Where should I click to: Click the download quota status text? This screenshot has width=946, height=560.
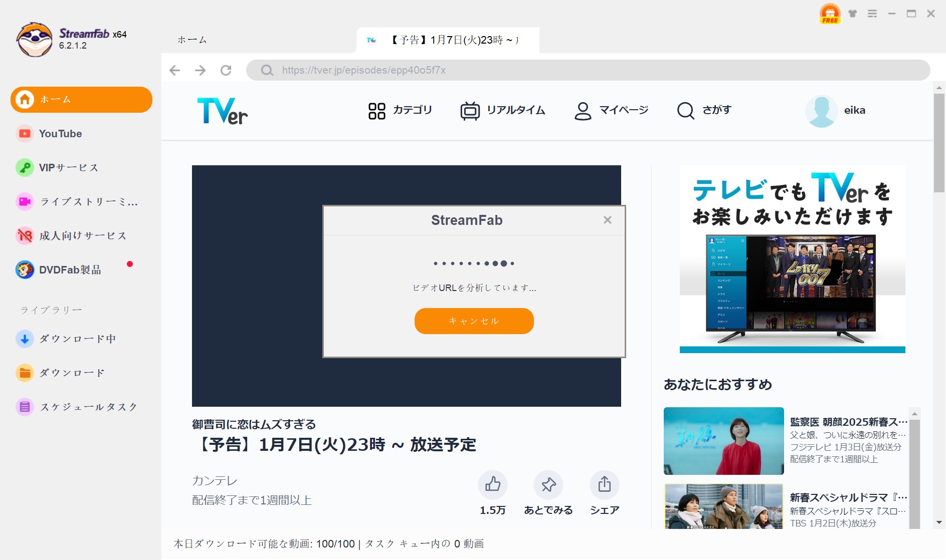click(x=328, y=544)
